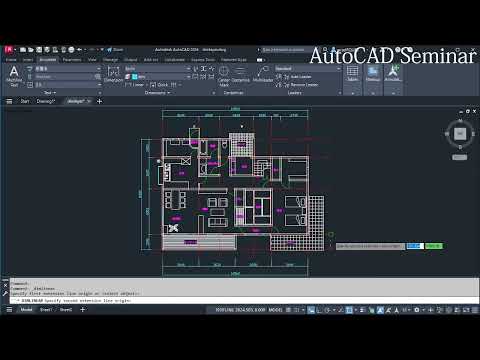Toggle MODEL space button in status bar
This screenshot has width=480, height=360.
[x=275, y=310]
